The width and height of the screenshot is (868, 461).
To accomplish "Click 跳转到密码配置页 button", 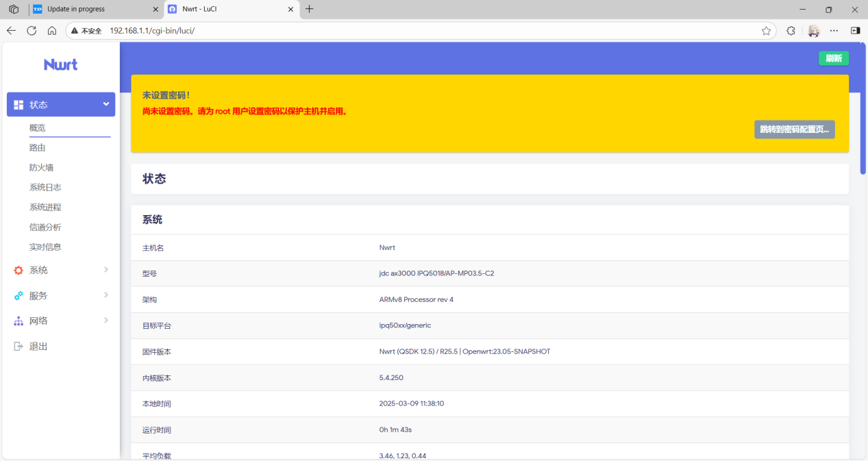I will pyautogui.click(x=794, y=129).
